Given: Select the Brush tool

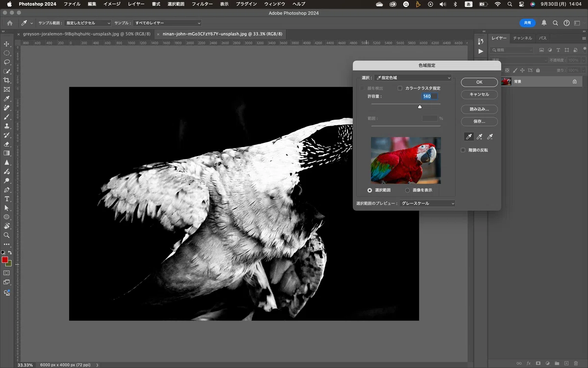Looking at the screenshot, I should pyautogui.click(x=7, y=117).
